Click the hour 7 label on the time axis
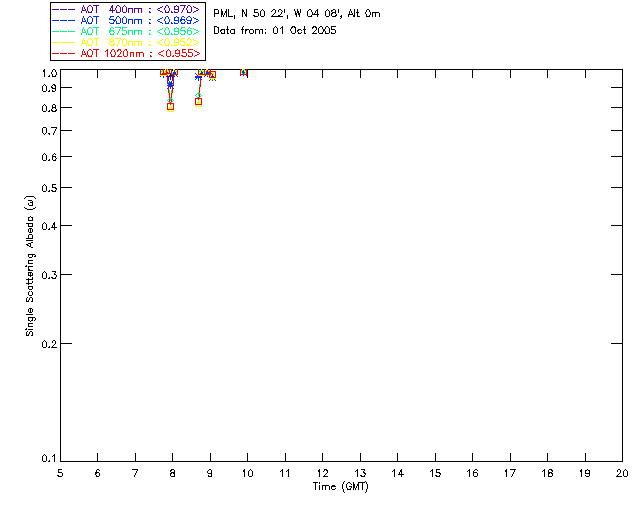Image resolution: width=640 pixels, height=512 pixels. 135,473
